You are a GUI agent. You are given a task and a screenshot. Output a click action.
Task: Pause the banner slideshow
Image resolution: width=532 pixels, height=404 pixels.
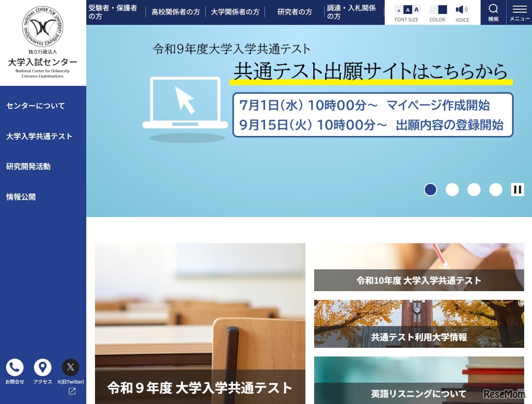coord(518,190)
